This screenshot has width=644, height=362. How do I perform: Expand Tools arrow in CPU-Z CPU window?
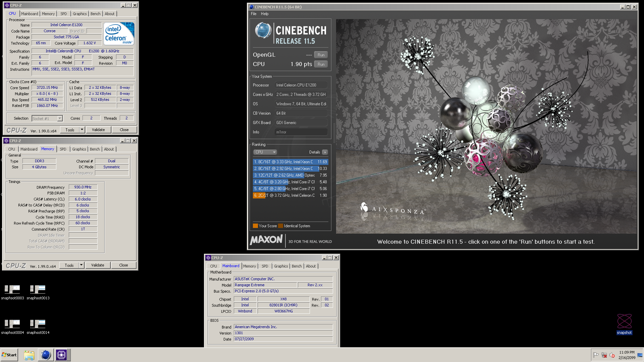coord(82,130)
